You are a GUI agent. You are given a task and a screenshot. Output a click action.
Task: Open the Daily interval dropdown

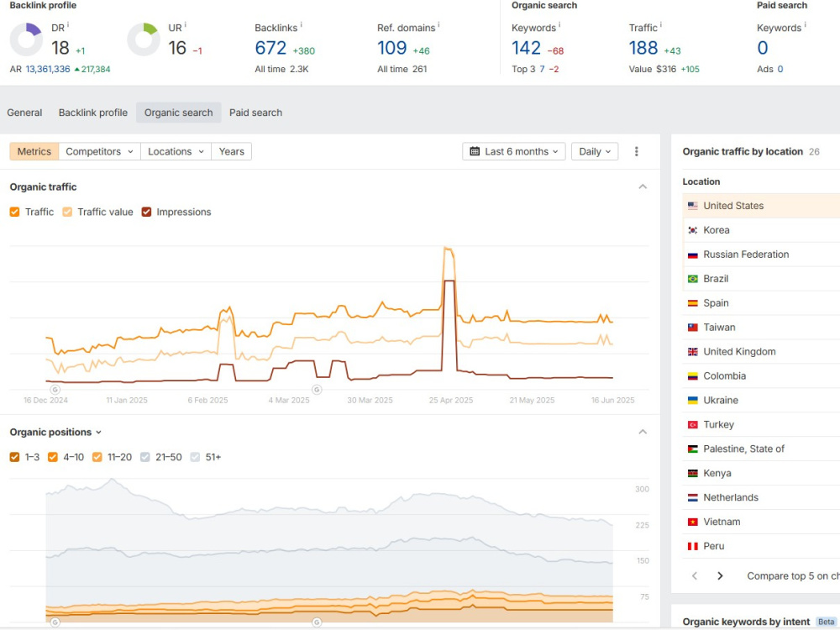coord(595,151)
